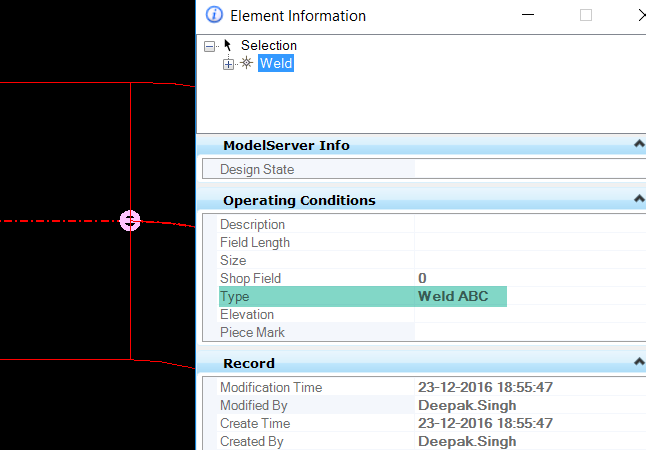This screenshot has height=450, width=646.
Task: Expand the Weld tree node
Action: tap(229, 64)
